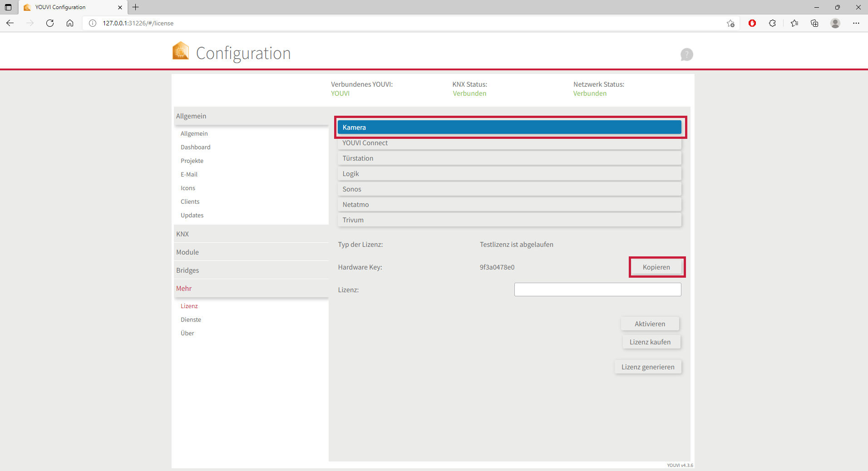The height and width of the screenshot is (471, 868).
Task: Copy the hardware key with Kopieren
Action: point(656,267)
